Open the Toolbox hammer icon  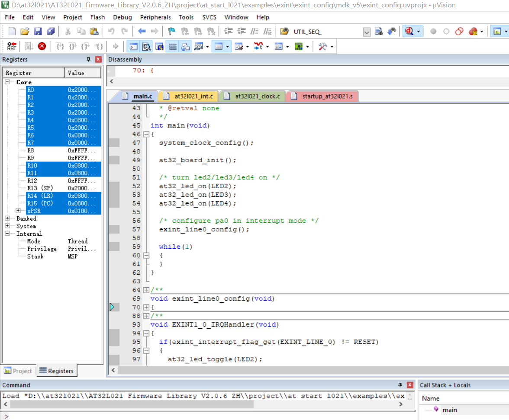tap(322, 47)
